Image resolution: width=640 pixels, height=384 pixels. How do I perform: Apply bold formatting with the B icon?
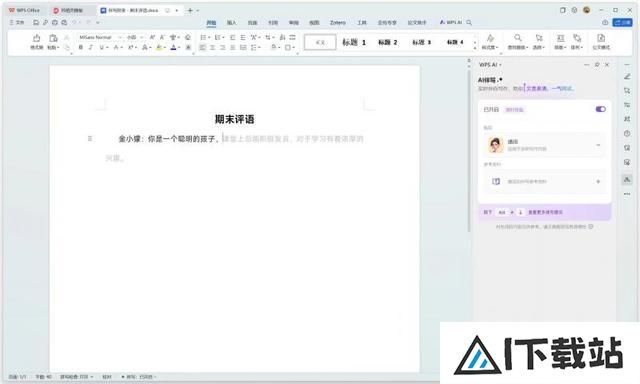click(81, 47)
